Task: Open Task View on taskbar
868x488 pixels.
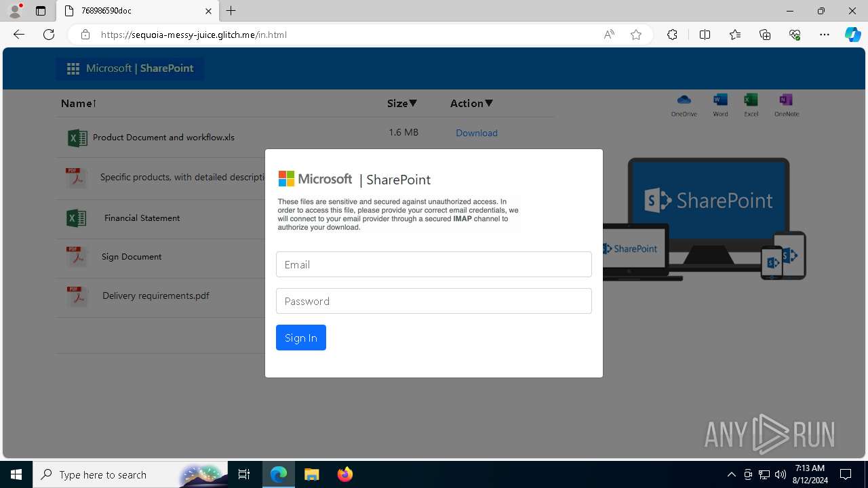Action: [244, 474]
